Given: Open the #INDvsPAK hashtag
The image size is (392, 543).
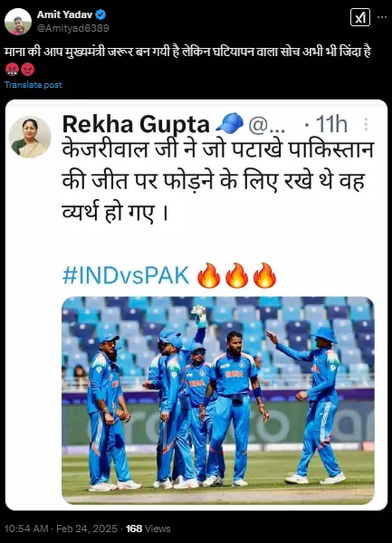Looking at the screenshot, I should [126, 276].
